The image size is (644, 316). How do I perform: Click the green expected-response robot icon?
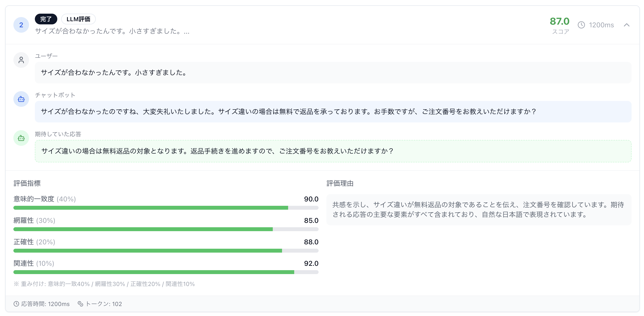pyautogui.click(x=21, y=138)
